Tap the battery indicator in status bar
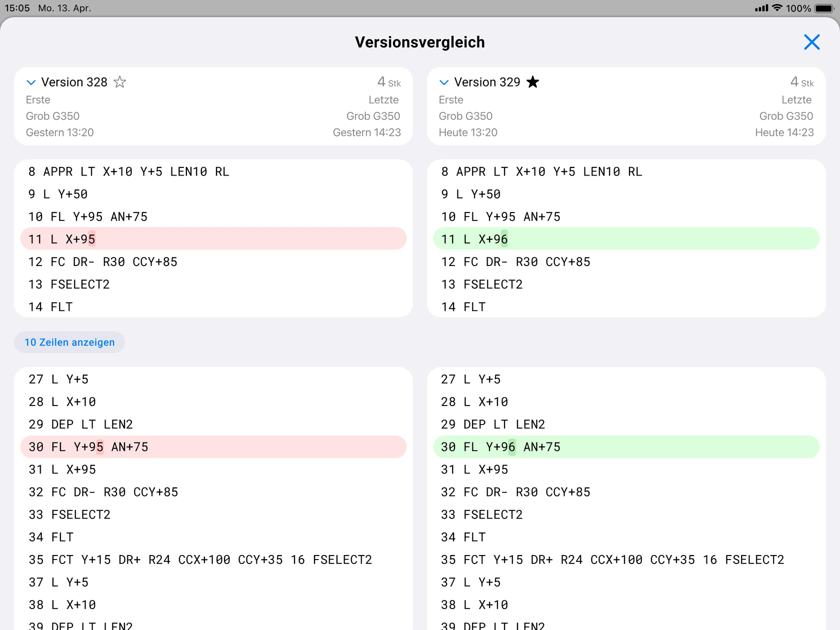The image size is (840, 630). point(824,8)
